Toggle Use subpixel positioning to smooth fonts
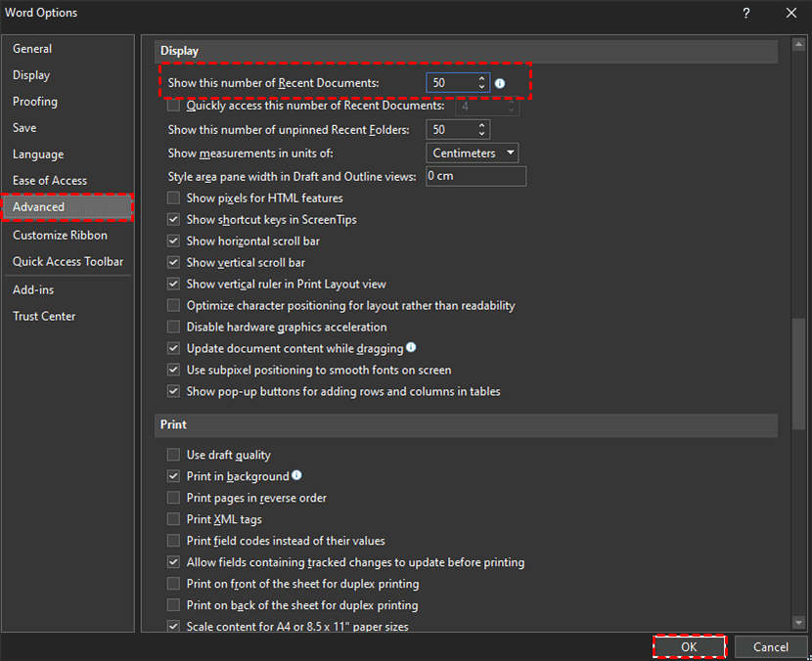Image resolution: width=812 pixels, height=661 pixels. [x=173, y=370]
